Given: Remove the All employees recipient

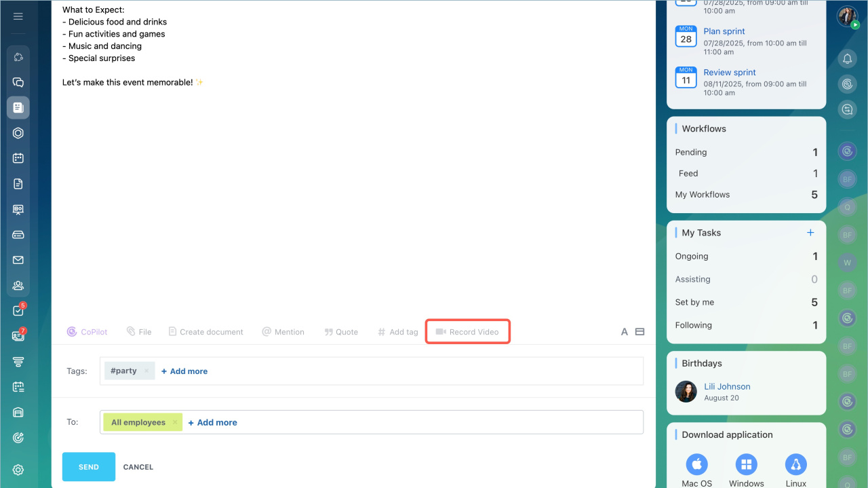Looking at the screenshot, I should click(175, 422).
